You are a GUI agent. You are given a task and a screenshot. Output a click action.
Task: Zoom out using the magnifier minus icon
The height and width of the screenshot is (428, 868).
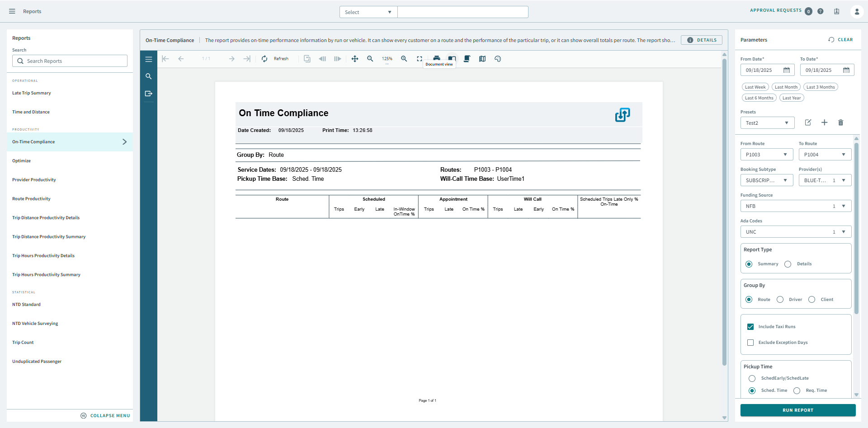[x=370, y=59]
